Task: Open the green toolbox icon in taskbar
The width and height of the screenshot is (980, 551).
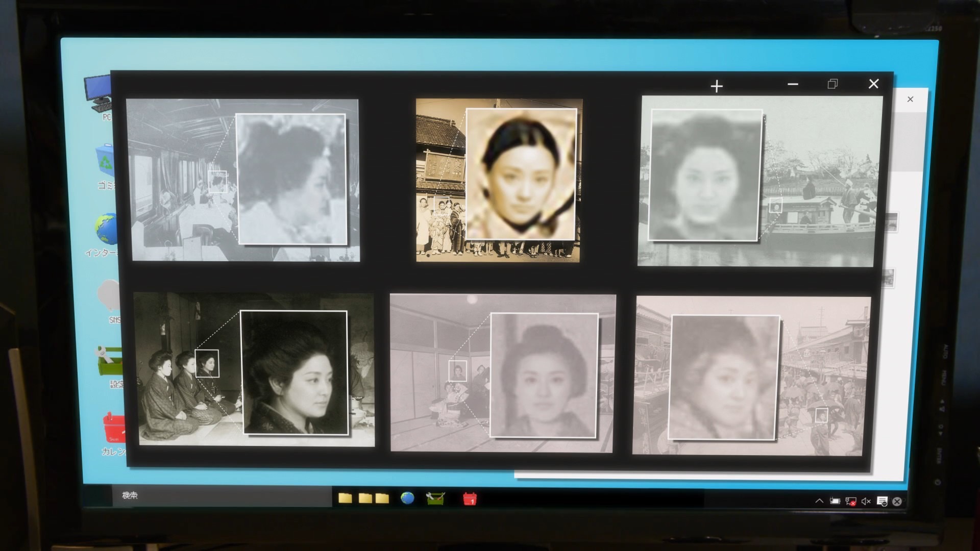Action: [x=435, y=498]
